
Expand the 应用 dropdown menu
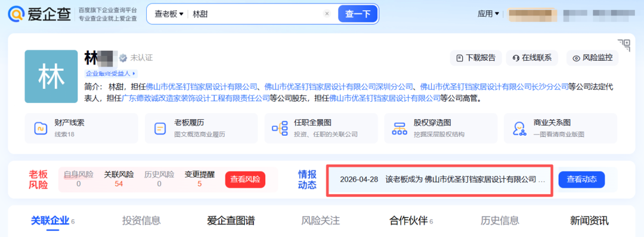coord(488,14)
